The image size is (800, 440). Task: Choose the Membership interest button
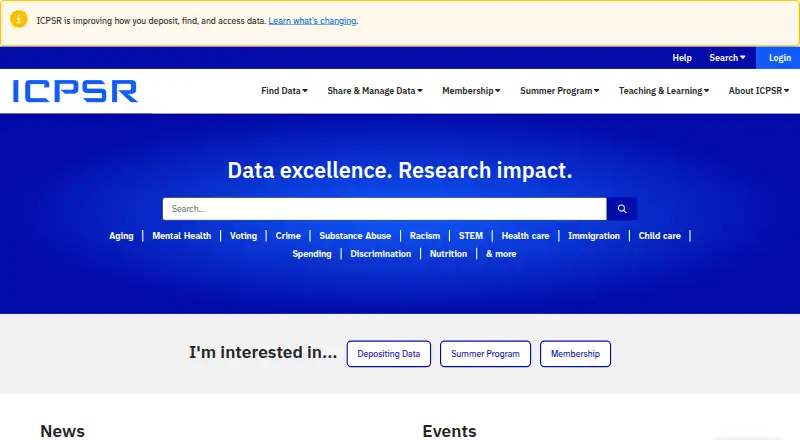pos(575,354)
